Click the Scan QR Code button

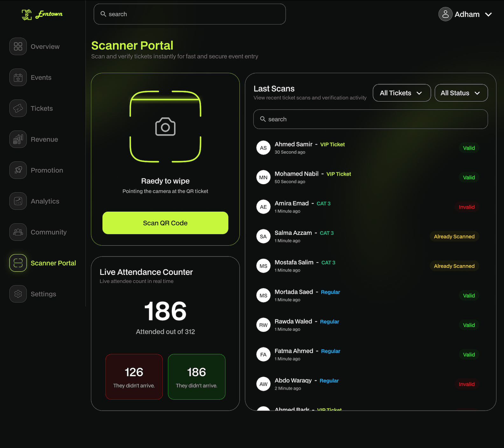point(165,223)
